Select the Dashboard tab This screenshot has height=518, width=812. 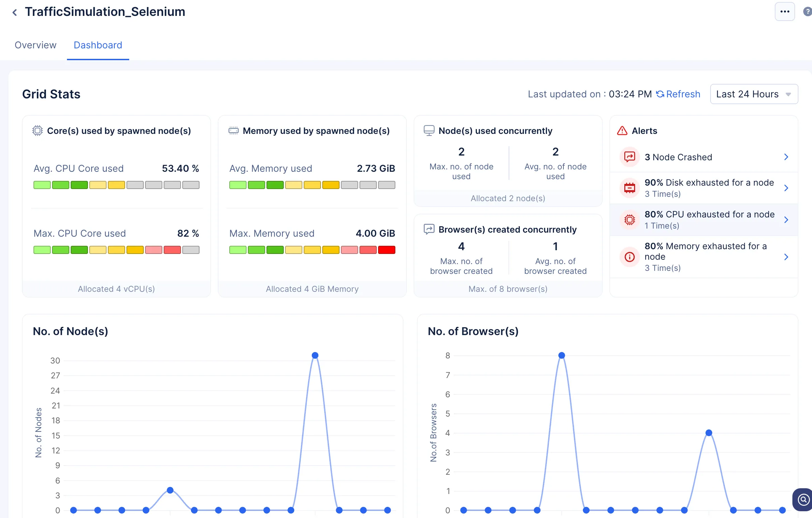pyautogui.click(x=98, y=45)
